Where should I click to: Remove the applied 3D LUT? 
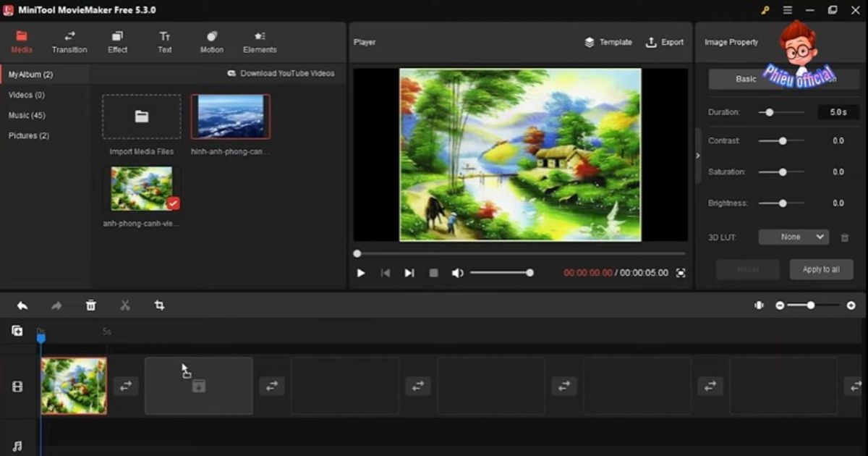tap(843, 237)
